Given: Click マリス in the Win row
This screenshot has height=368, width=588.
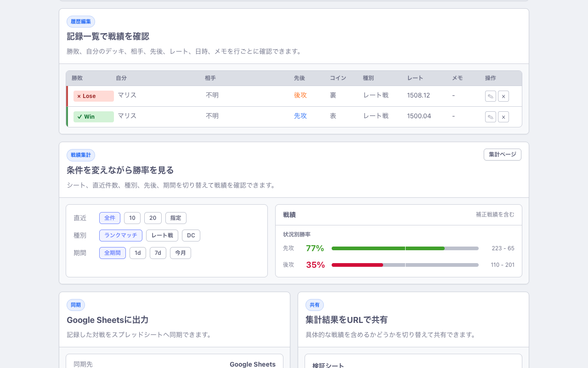Looking at the screenshot, I should pos(127,116).
